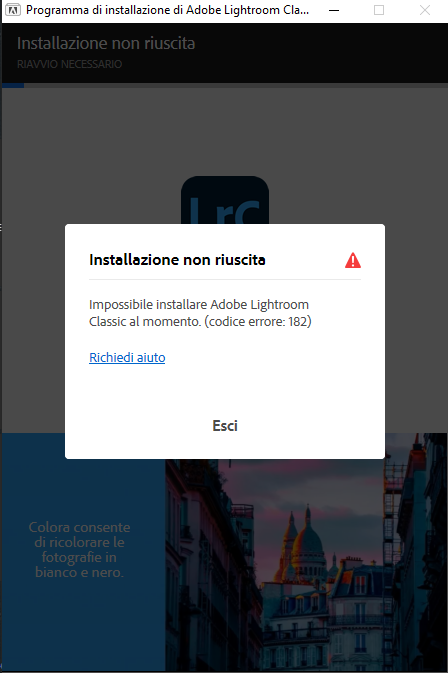Click the blue filled installation progress segment
Image resolution: width=448 pixels, height=673 pixels.
(x=13, y=85)
